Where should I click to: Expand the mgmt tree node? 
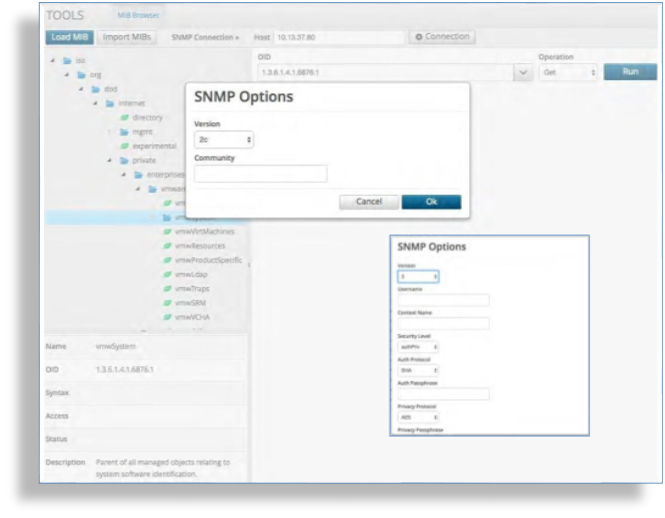click(x=109, y=132)
